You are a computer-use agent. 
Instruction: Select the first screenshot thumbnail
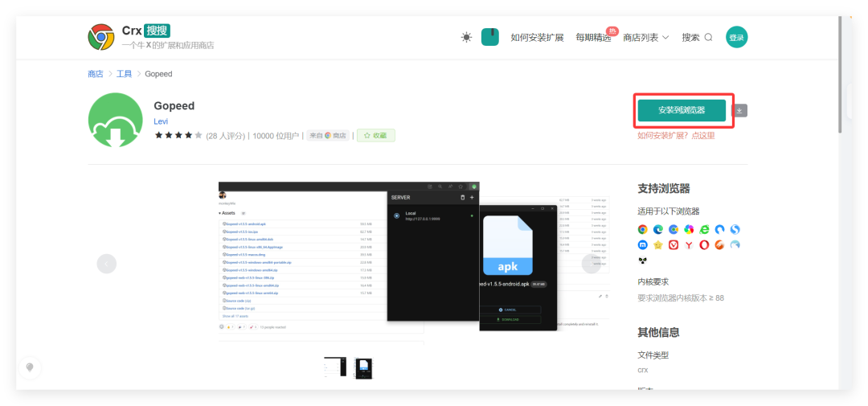tap(335, 367)
